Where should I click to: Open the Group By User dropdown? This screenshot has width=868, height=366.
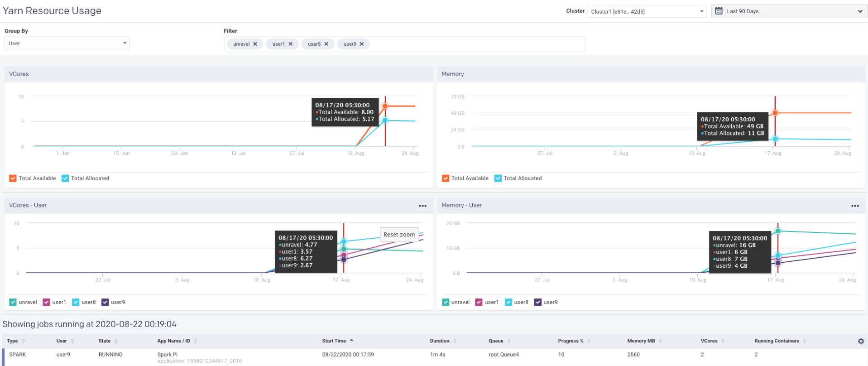pyautogui.click(x=67, y=43)
